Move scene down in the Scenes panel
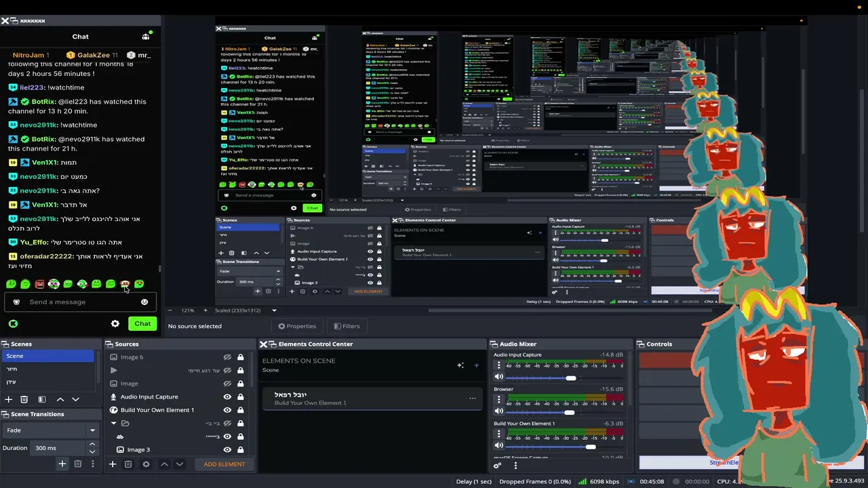This screenshot has height=488, width=868. tap(75, 399)
